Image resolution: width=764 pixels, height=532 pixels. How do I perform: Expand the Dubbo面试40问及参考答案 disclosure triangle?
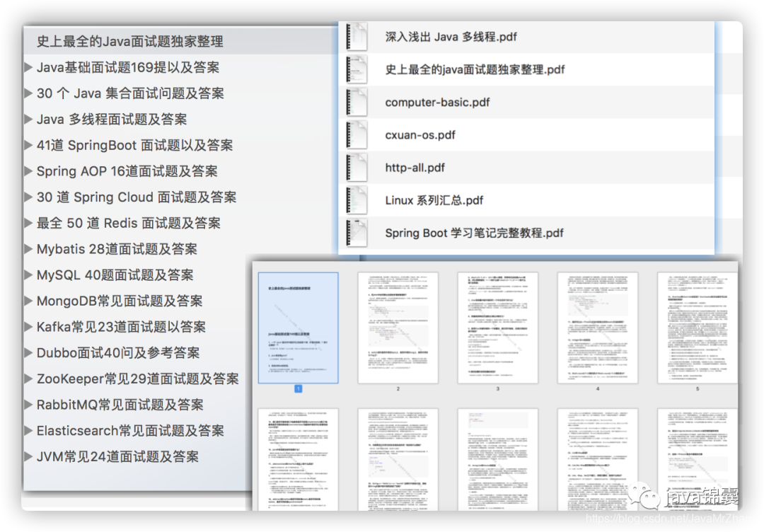pos(29,353)
